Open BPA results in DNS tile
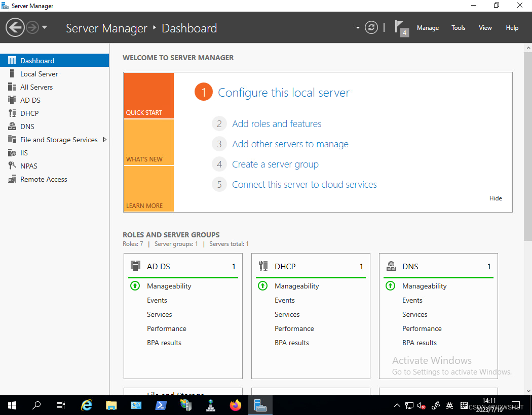Viewport: 532px width, 415px height. pos(420,343)
